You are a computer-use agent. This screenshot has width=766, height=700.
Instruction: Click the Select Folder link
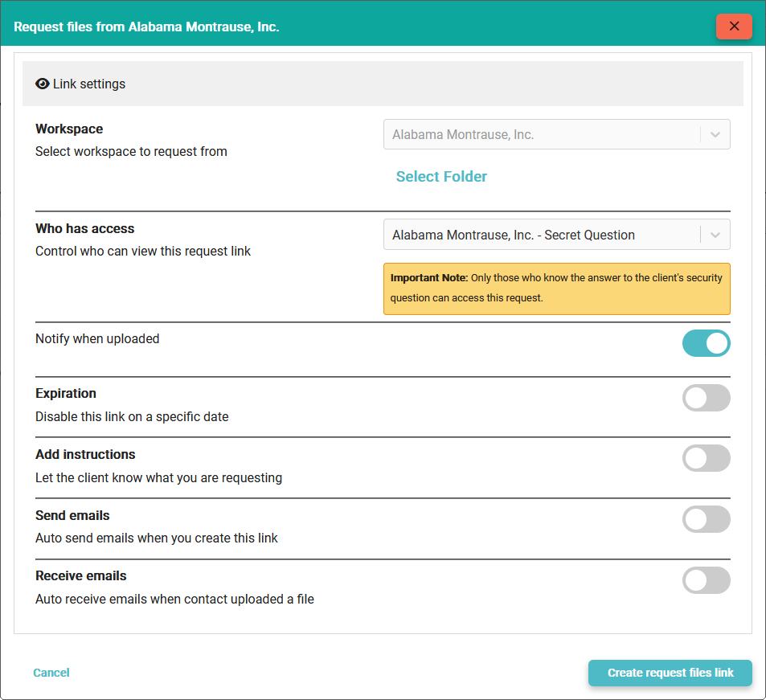(441, 177)
